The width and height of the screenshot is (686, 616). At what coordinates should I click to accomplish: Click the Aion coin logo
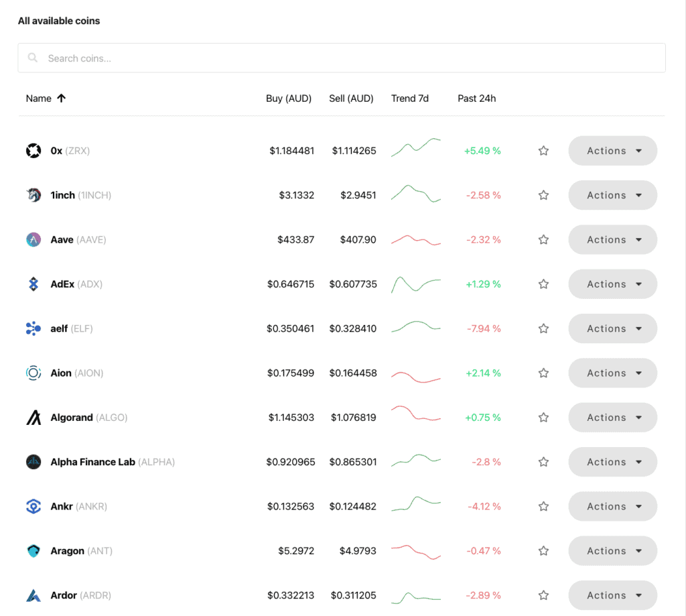[x=33, y=373]
